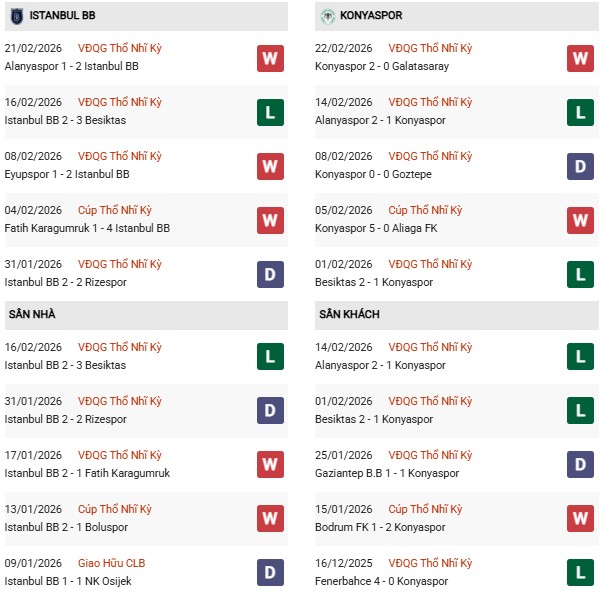Click W badge for Konyaspor 5 - 0 Aliaga FK
Viewport: 600px width, 595px height.
tap(580, 220)
